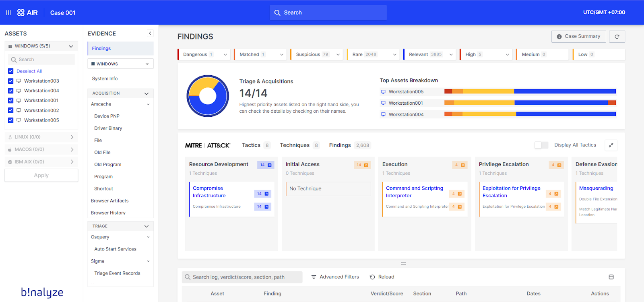Image resolution: width=644 pixels, height=302 pixels.
Task: Uncheck the Workstation003 checkbox
Action: [11, 81]
